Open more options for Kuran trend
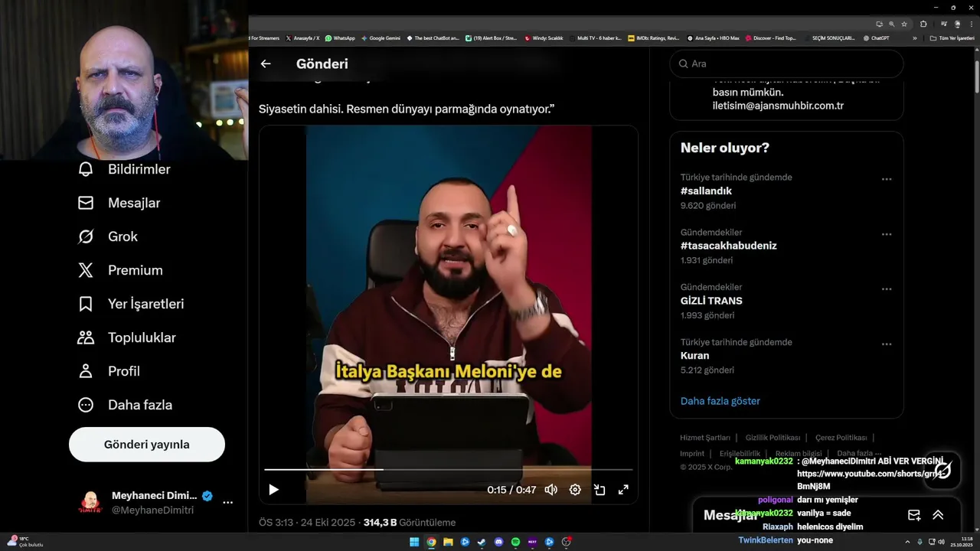 point(887,344)
